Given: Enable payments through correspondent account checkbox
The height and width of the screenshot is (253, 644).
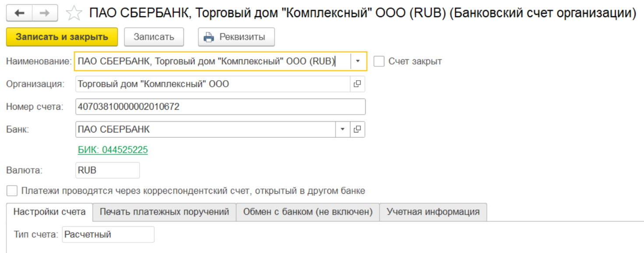Looking at the screenshot, I should pyautogui.click(x=12, y=191).
